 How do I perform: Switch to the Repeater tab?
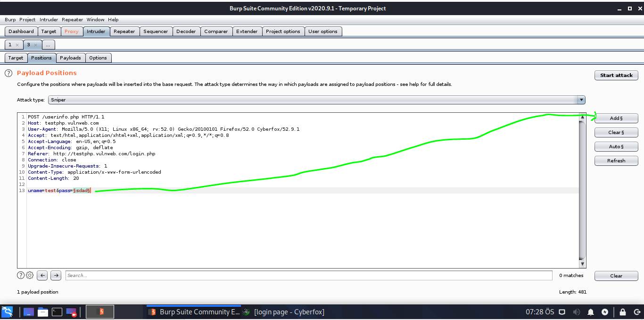(x=124, y=32)
